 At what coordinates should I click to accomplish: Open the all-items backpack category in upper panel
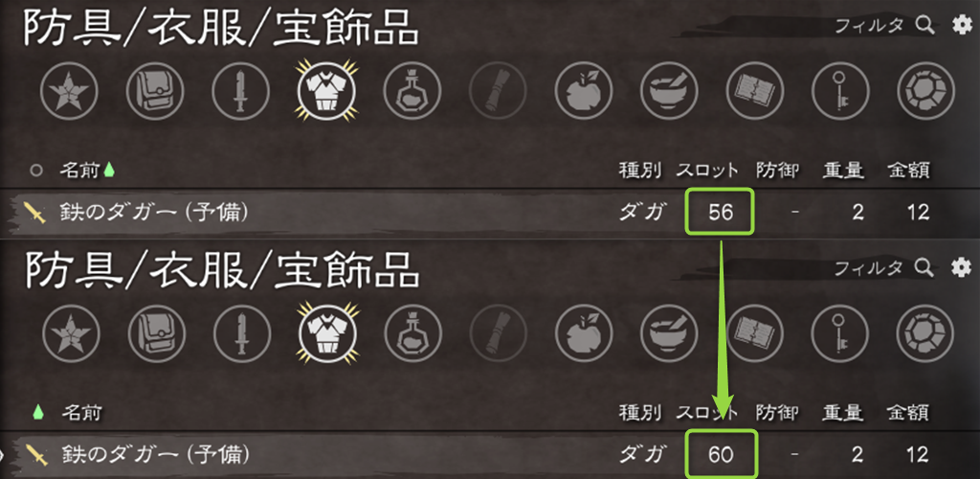[x=155, y=91]
